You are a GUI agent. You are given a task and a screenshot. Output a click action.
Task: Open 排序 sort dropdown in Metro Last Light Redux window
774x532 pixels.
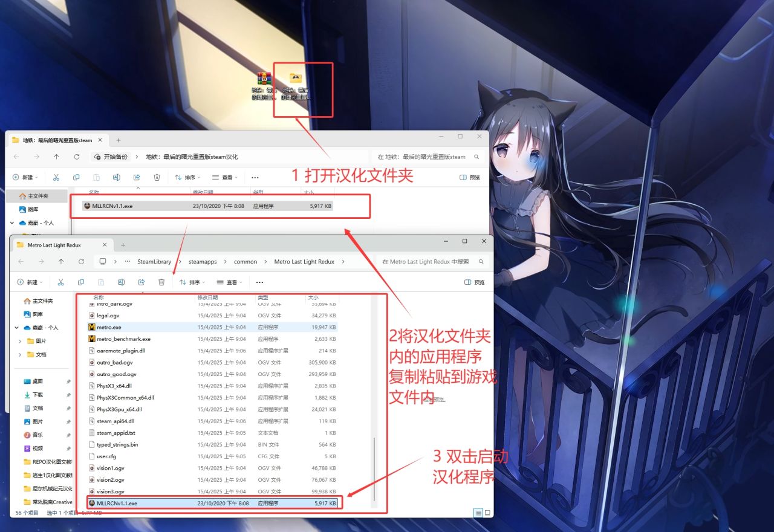pyautogui.click(x=192, y=282)
